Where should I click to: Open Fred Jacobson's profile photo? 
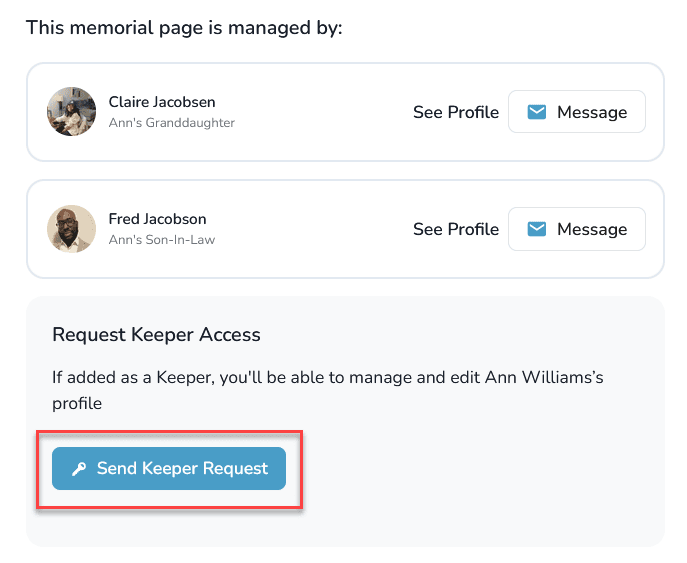coord(71,229)
